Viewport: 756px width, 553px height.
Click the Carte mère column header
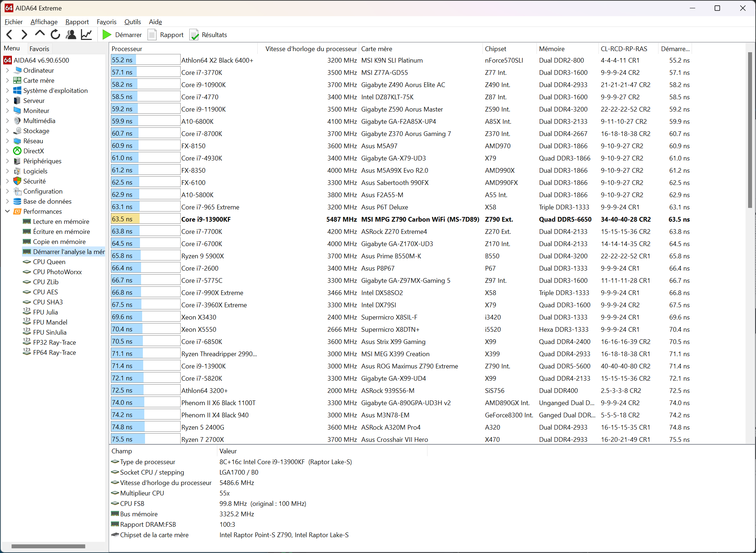[x=376, y=49]
